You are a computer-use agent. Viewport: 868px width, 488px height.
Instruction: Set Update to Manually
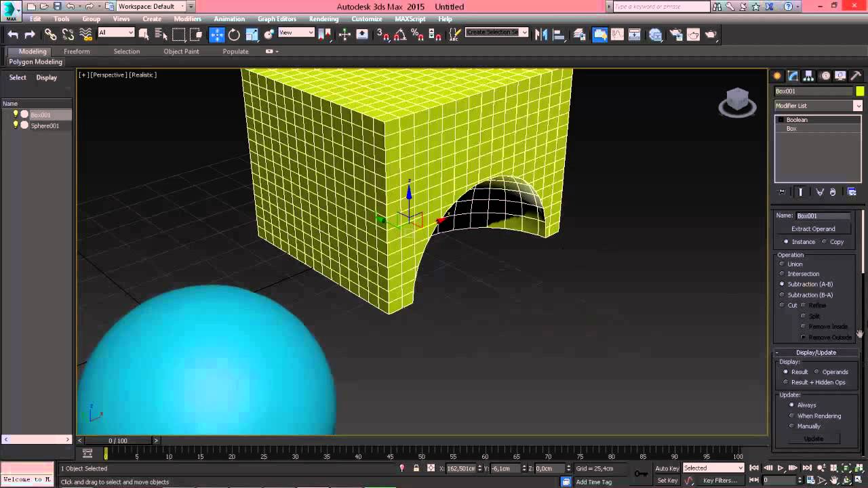(x=791, y=426)
